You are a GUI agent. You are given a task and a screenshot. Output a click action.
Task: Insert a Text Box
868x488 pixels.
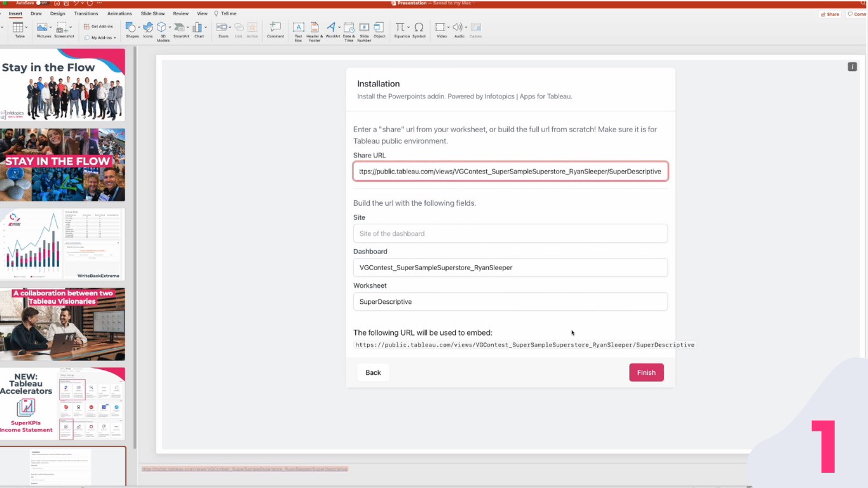click(298, 31)
